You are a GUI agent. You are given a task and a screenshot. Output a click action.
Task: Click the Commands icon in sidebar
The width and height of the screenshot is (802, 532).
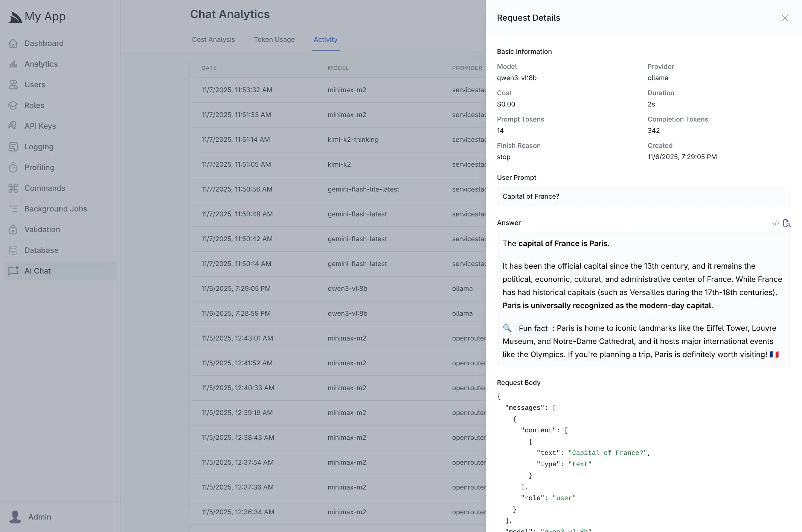point(13,188)
